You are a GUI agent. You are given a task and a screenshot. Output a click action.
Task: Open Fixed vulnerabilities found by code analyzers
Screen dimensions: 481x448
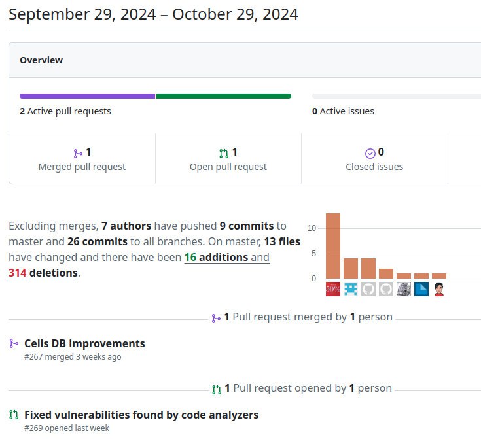(141, 415)
